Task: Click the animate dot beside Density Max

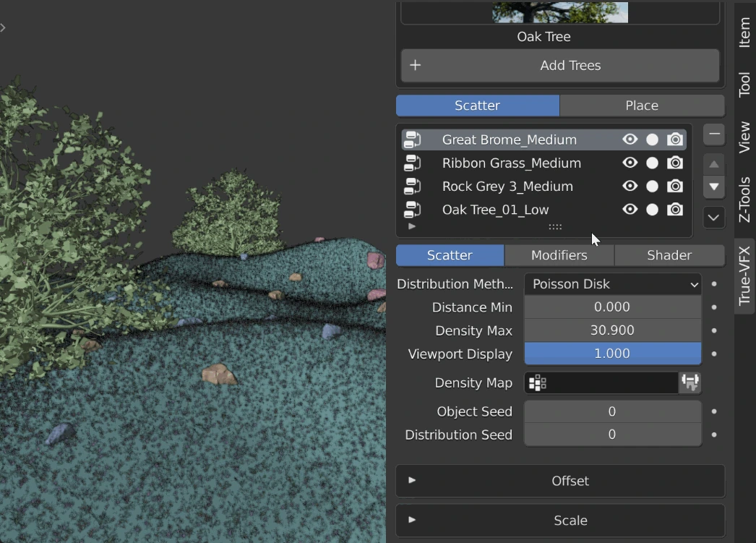Action: tap(714, 330)
